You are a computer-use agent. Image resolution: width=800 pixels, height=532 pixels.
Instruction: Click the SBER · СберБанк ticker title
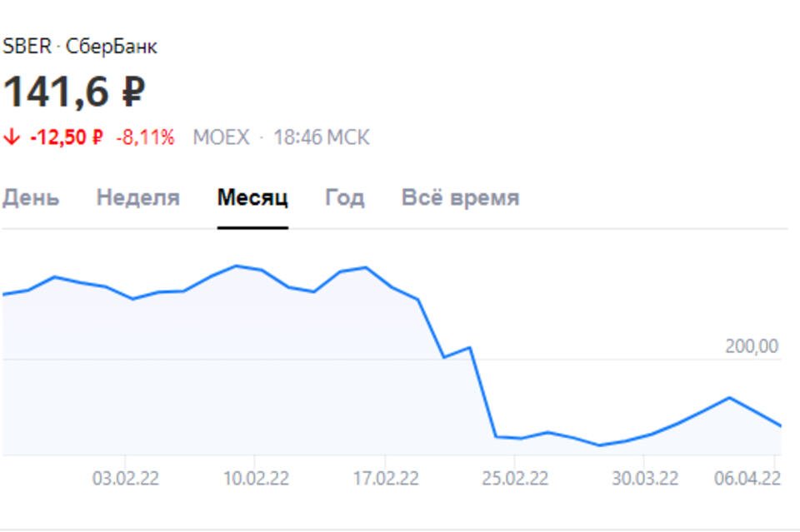[80, 47]
